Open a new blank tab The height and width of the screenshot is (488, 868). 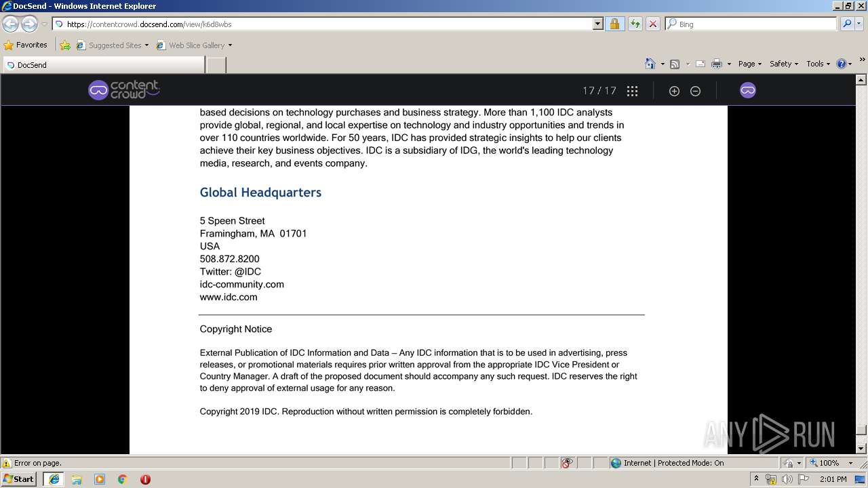point(216,65)
